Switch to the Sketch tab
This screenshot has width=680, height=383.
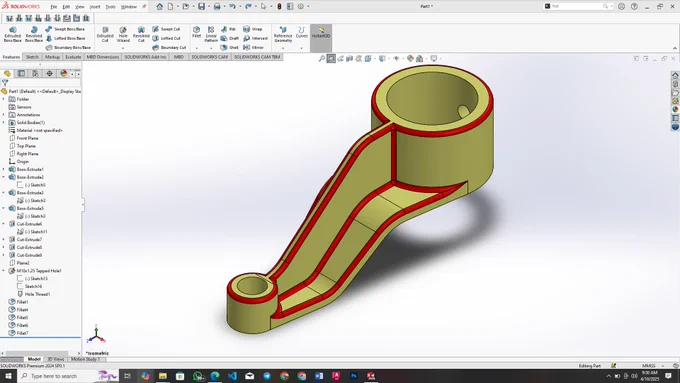pos(32,57)
